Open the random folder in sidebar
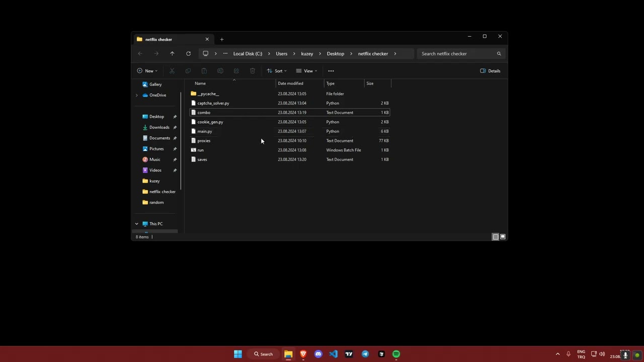The height and width of the screenshot is (362, 644). [156, 202]
